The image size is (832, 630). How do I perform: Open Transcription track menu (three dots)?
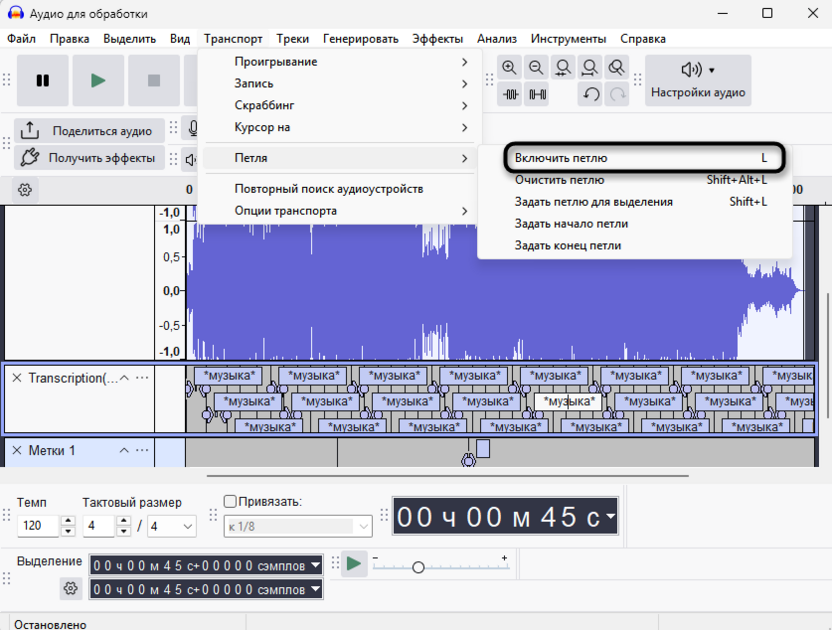(142, 378)
